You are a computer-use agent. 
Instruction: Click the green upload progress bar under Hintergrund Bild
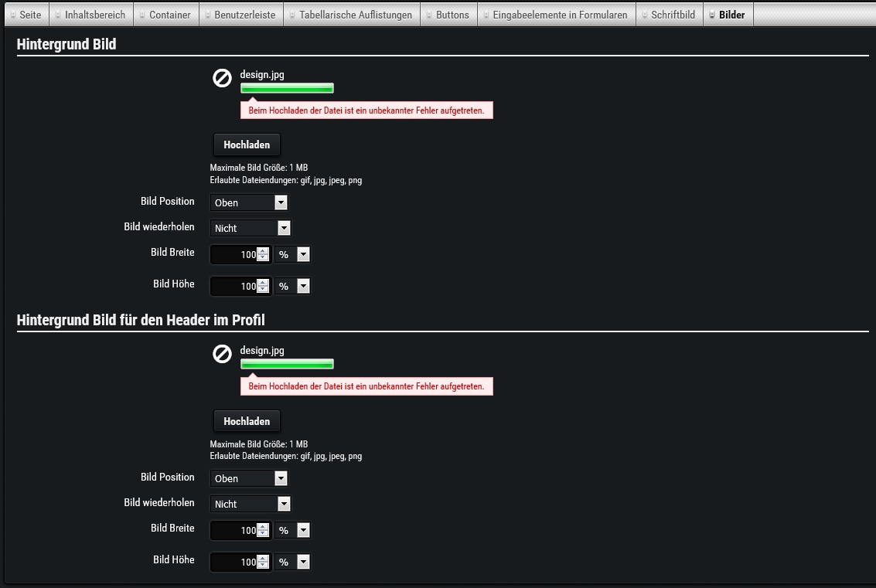(287, 88)
